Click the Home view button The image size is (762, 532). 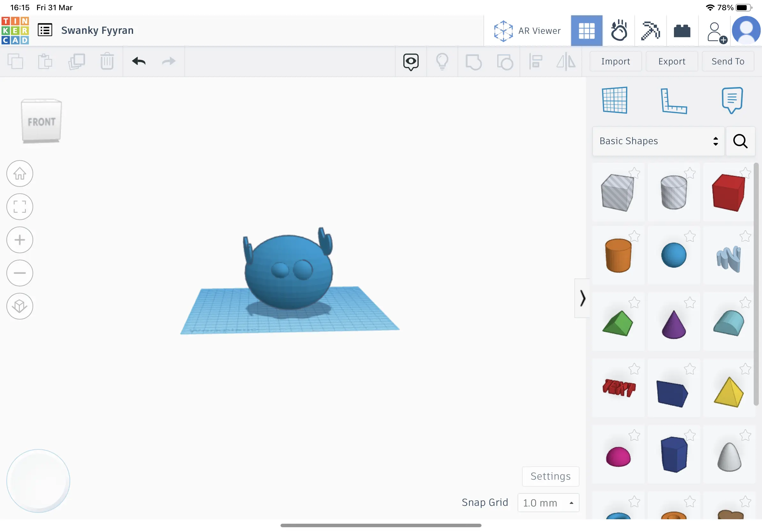click(19, 174)
